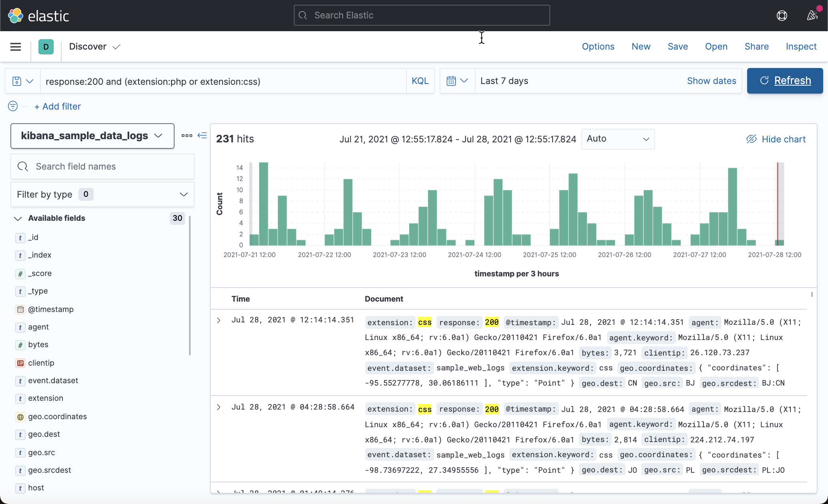Collapse the Available fields section
The height and width of the screenshot is (504, 828).
tap(18, 218)
